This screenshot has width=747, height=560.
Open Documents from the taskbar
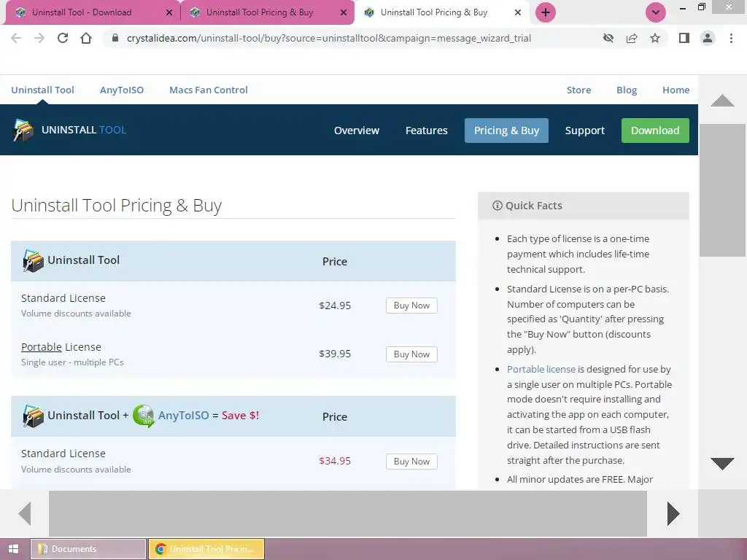click(x=88, y=549)
